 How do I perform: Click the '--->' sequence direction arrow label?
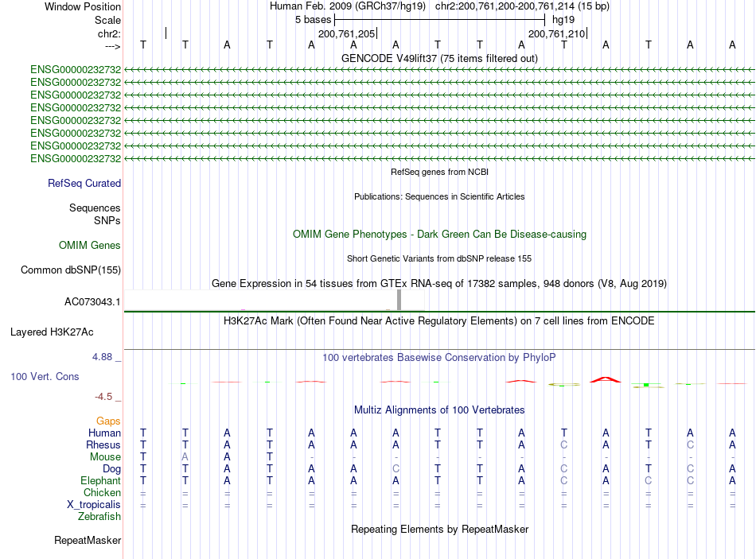(x=113, y=46)
